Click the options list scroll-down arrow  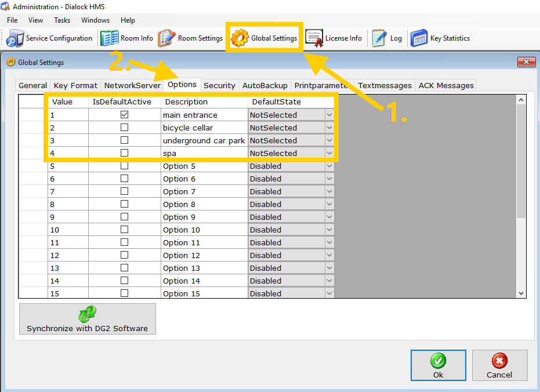[520, 293]
